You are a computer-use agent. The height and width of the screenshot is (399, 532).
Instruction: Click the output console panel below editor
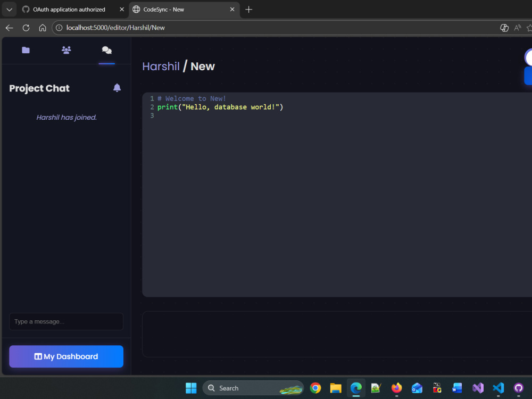[337, 334]
